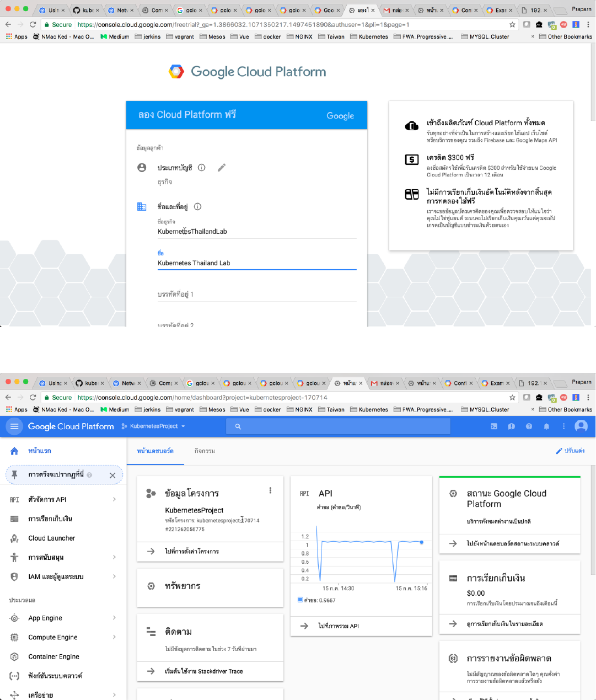The height and width of the screenshot is (700, 596).
Task: Click the home icon next to หน้าแรก
Action: click(x=14, y=451)
